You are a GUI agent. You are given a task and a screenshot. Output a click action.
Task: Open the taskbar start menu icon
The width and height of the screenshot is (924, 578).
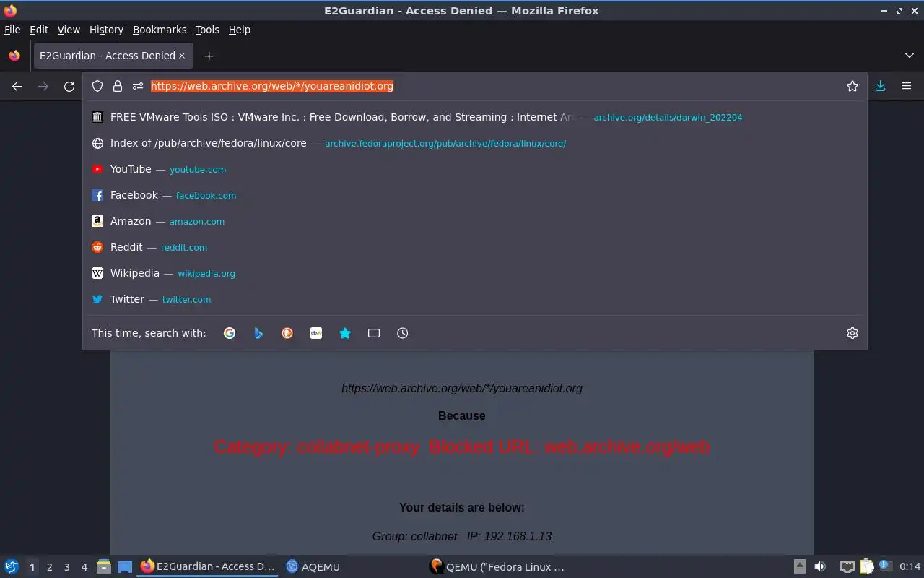(12, 567)
